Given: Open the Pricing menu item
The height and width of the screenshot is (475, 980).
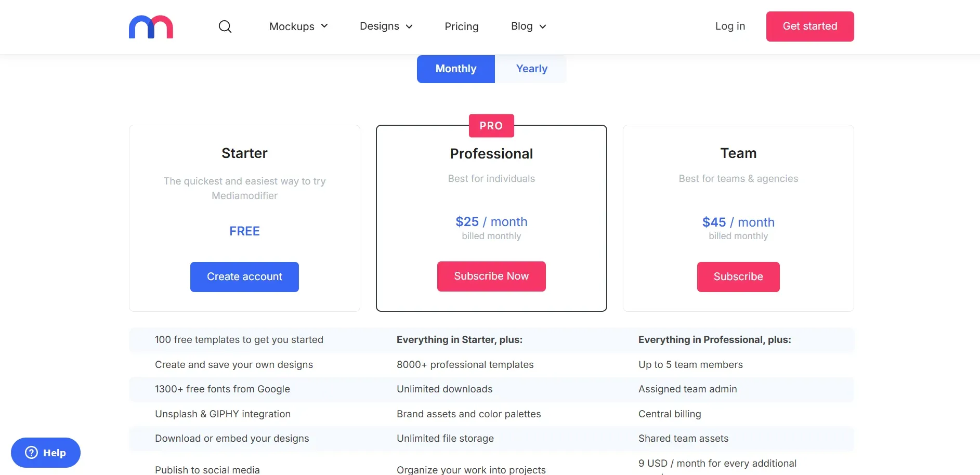Looking at the screenshot, I should (461, 26).
